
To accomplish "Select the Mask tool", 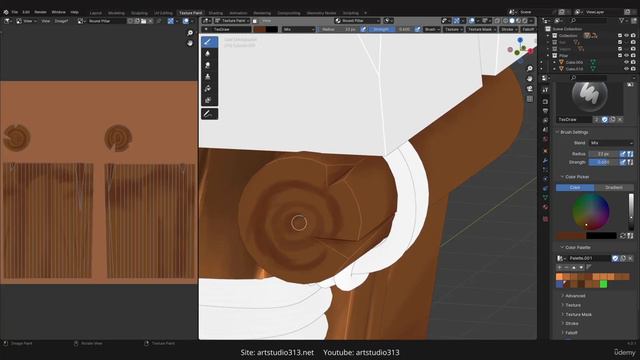I will coord(208,100).
